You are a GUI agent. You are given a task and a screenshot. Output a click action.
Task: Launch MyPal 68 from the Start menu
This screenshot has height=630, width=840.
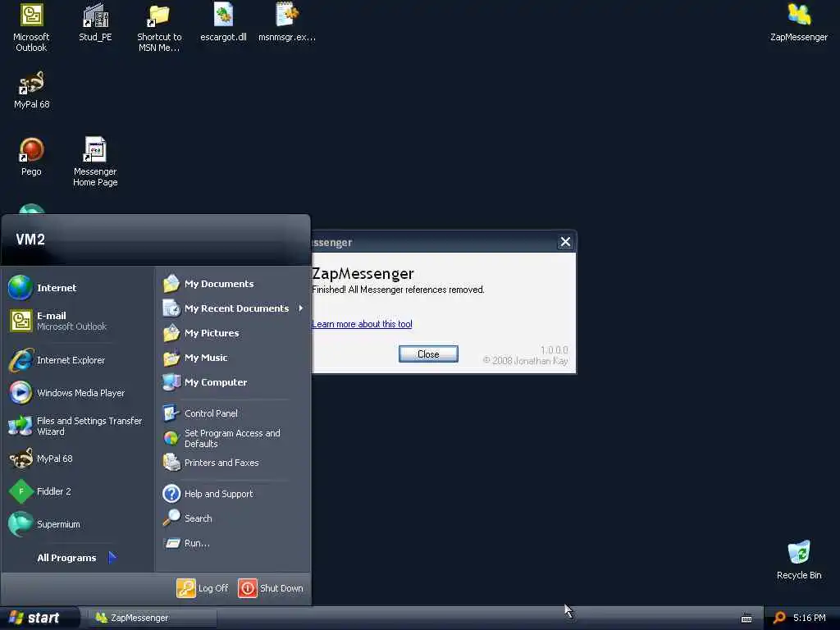[x=78, y=459]
